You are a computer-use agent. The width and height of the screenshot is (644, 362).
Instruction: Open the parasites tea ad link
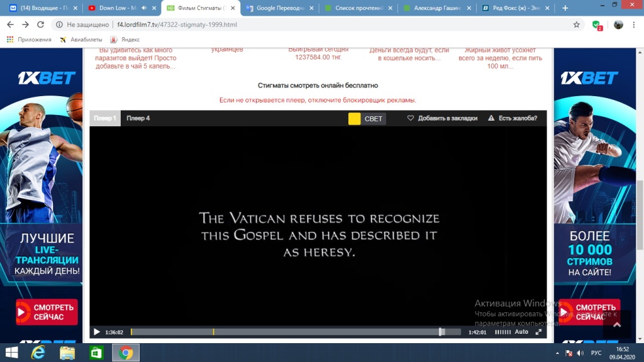tap(136, 58)
